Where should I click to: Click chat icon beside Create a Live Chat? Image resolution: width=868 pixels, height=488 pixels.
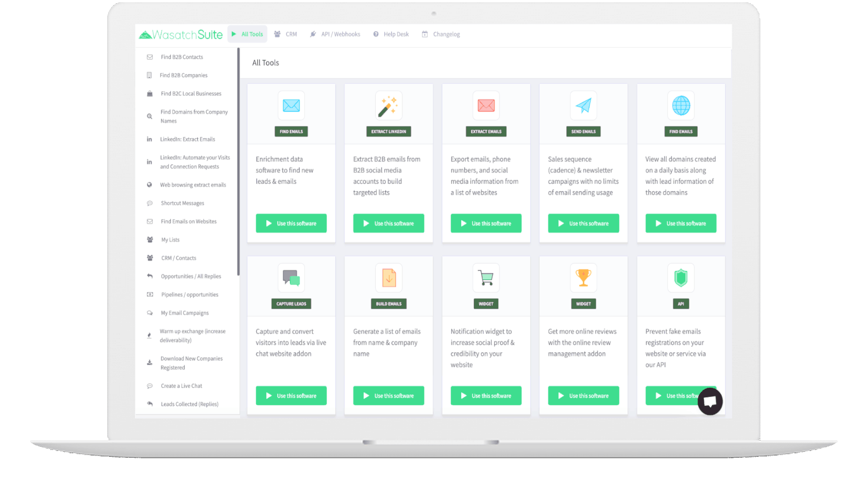(x=150, y=386)
